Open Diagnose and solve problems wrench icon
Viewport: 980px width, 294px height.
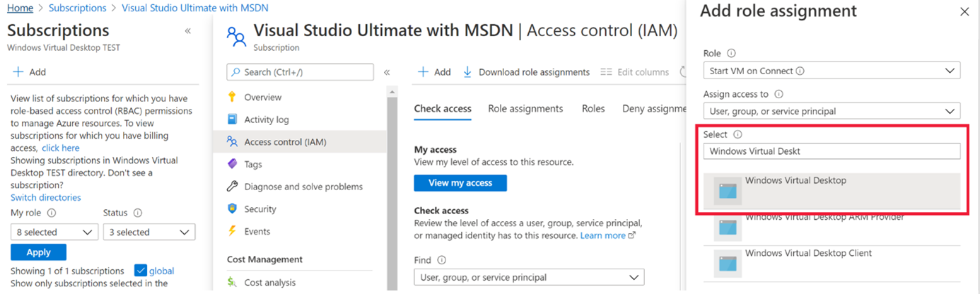[232, 187]
